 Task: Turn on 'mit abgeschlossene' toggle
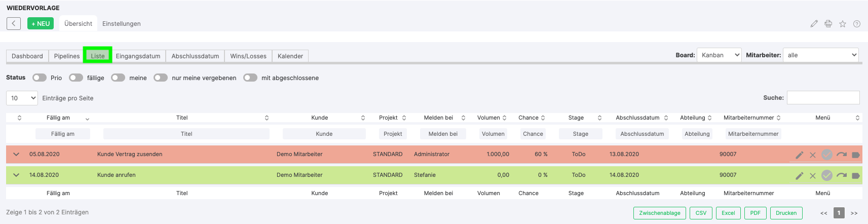(x=250, y=78)
